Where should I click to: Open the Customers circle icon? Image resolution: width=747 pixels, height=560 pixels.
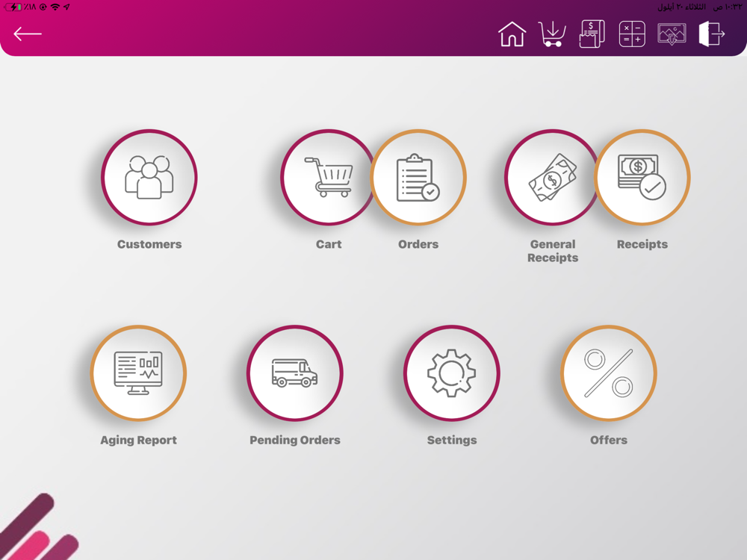[149, 177]
